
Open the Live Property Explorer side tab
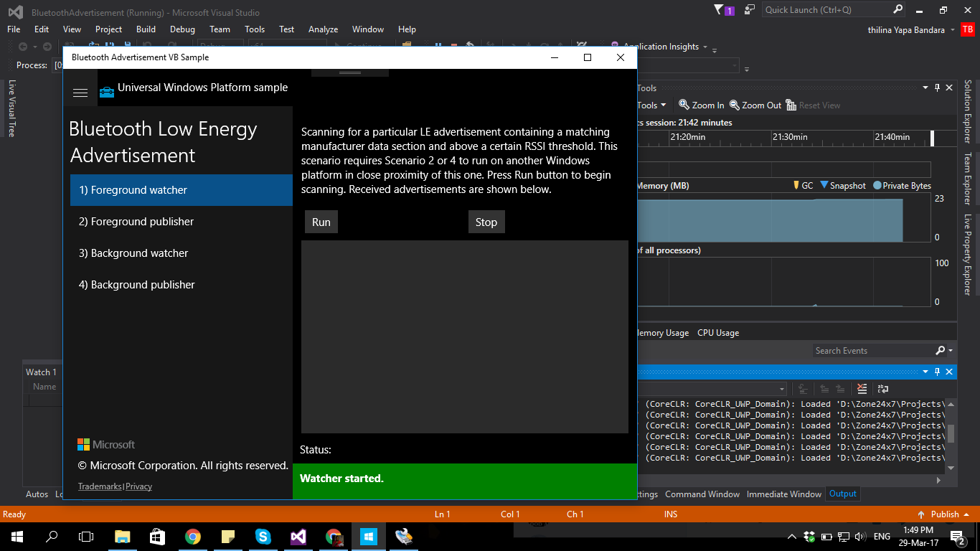pos(967,254)
